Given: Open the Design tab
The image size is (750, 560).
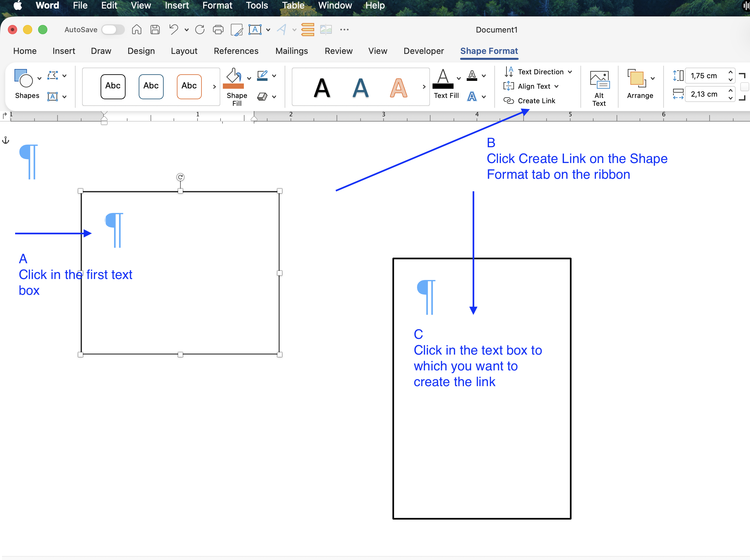Looking at the screenshot, I should point(141,51).
